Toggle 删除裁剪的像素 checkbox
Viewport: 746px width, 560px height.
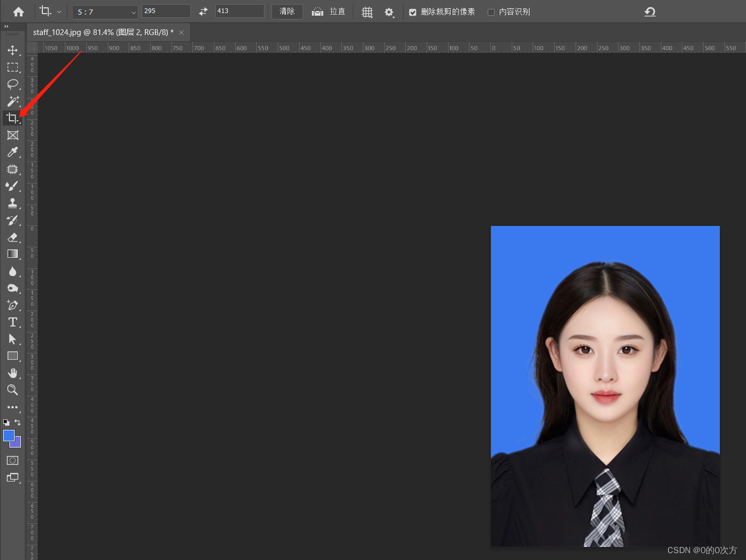(412, 12)
